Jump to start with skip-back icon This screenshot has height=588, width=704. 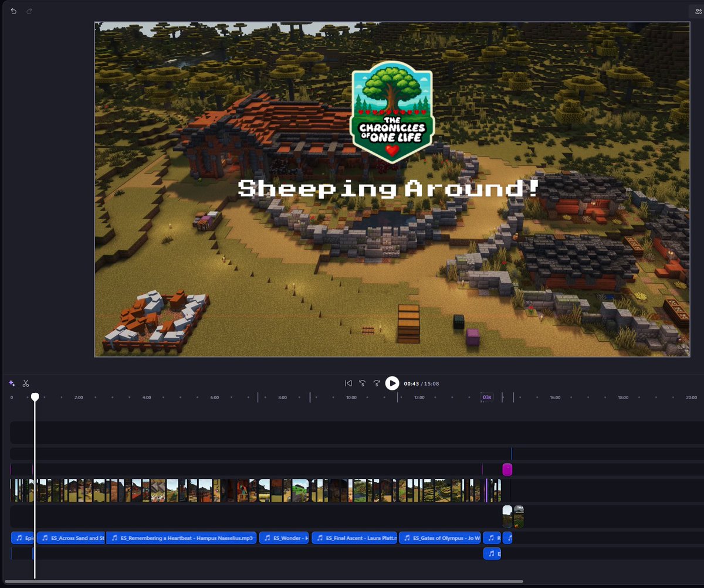[x=348, y=383]
